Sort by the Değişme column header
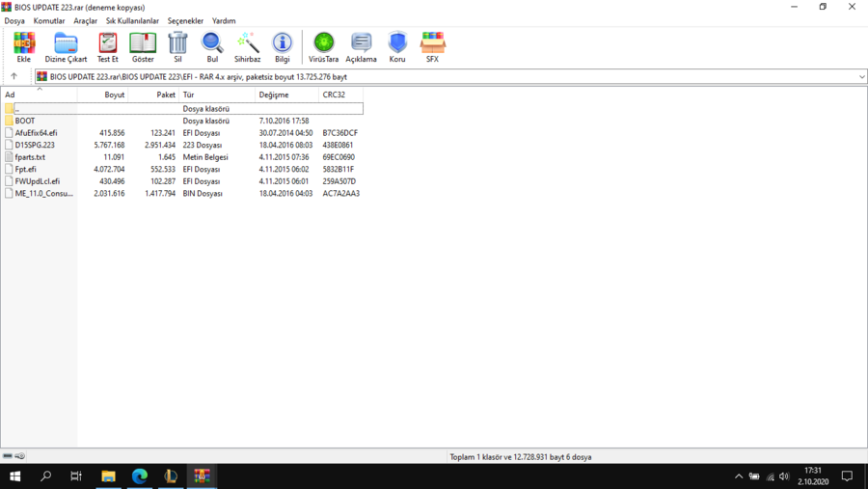This screenshot has width=868, height=489. pos(286,95)
